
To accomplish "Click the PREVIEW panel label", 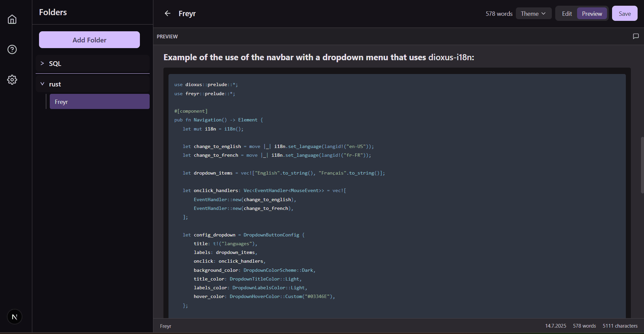I will pos(167,36).
